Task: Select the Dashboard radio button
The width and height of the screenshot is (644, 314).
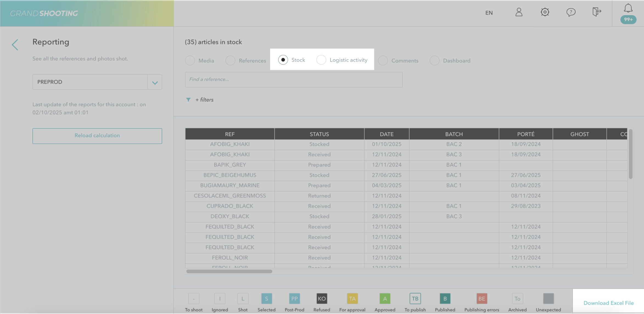Action: point(434,61)
